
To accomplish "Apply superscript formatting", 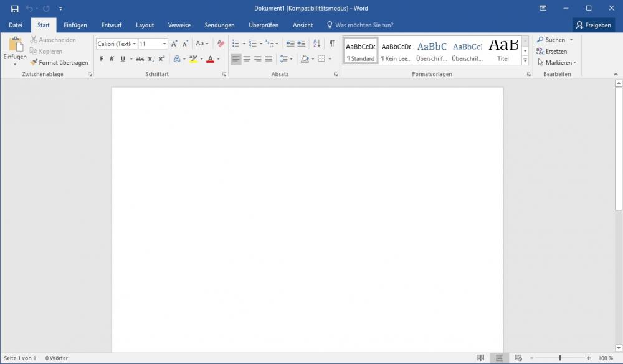I will coord(161,59).
